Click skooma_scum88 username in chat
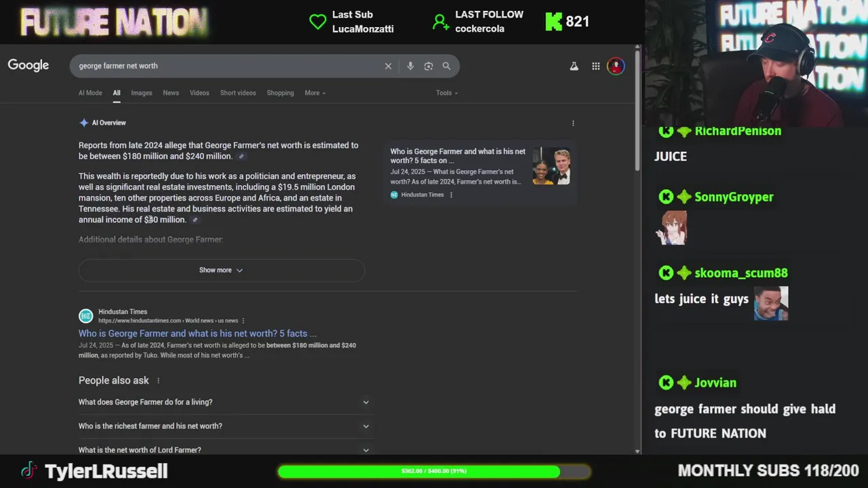The width and height of the screenshot is (868, 488). (x=741, y=273)
